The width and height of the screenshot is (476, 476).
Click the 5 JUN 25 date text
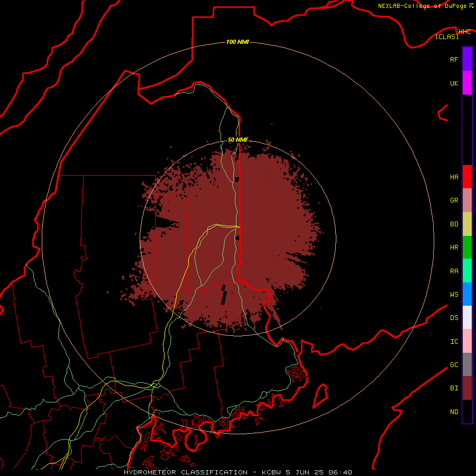click(305, 472)
